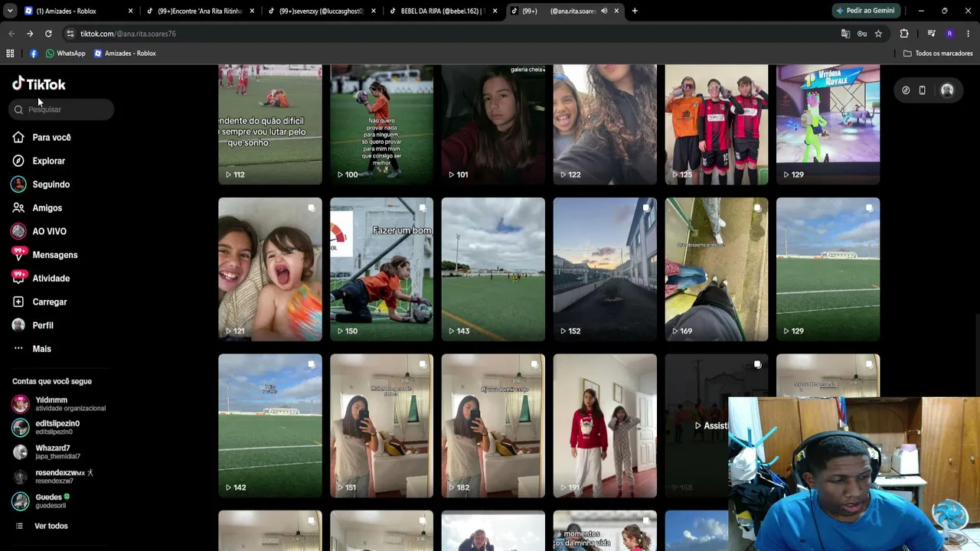Open the street sunset post with 152 views
This screenshot has width=980, height=551.
coord(605,269)
